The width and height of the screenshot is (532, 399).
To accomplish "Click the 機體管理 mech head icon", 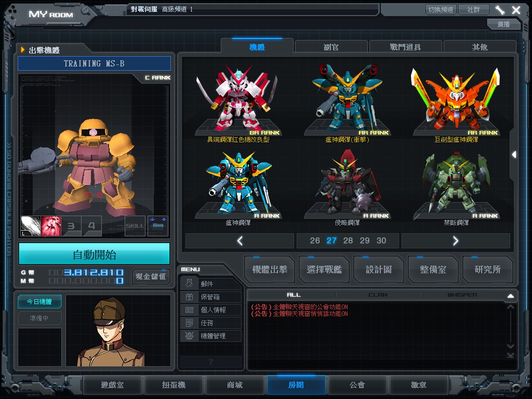I will click(x=189, y=336).
